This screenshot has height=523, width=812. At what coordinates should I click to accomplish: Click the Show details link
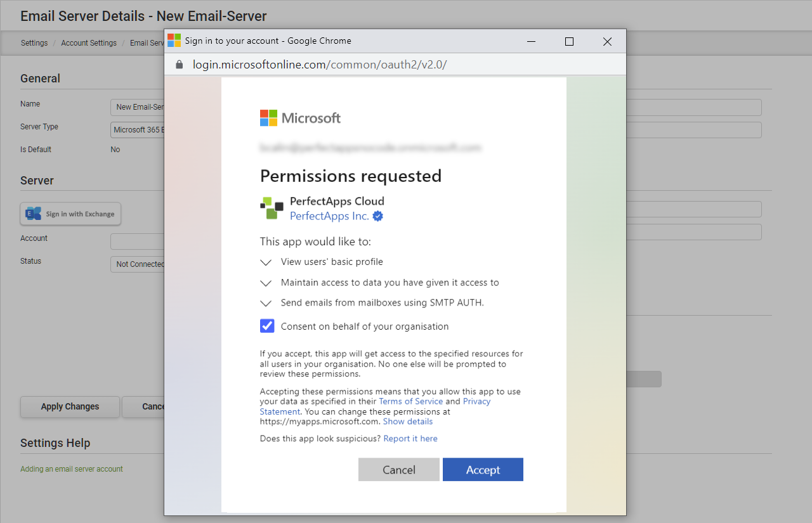(x=408, y=422)
